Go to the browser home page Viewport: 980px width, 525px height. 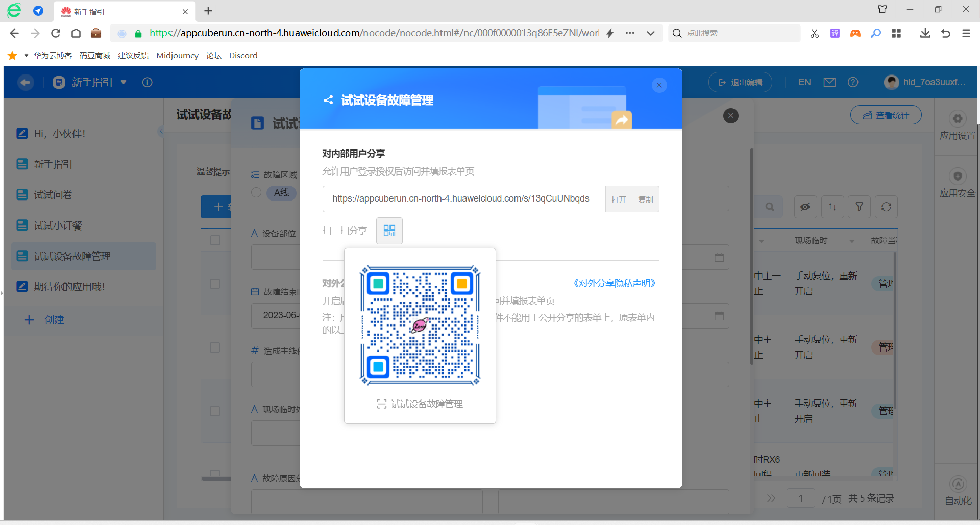click(x=76, y=33)
